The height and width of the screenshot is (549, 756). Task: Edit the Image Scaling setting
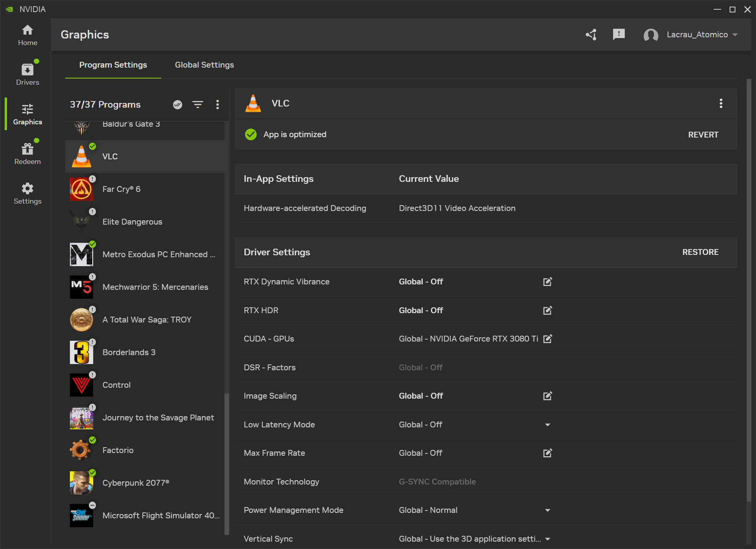(x=547, y=396)
